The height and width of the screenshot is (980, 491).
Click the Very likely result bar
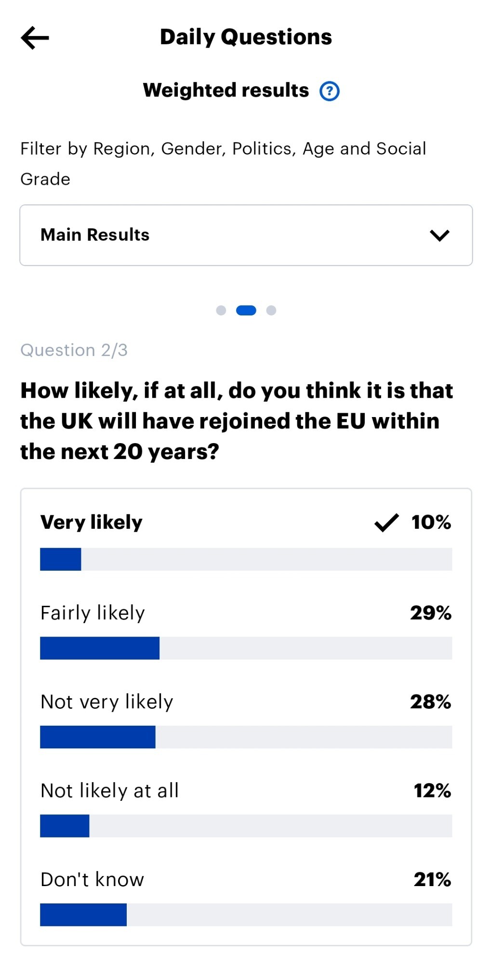pyautogui.click(x=246, y=559)
